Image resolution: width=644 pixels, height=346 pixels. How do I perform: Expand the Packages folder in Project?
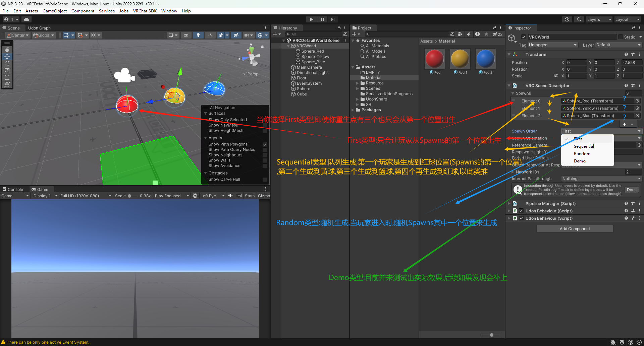(353, 110)
